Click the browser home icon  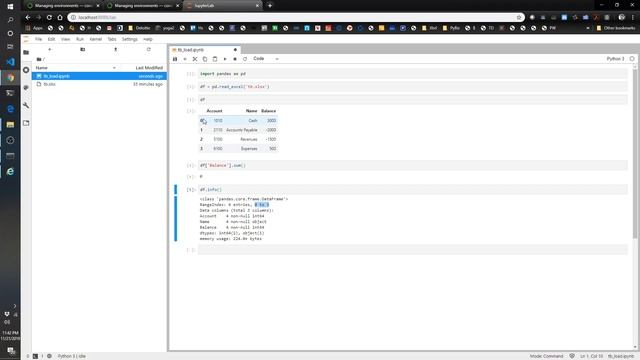(60, 18)
